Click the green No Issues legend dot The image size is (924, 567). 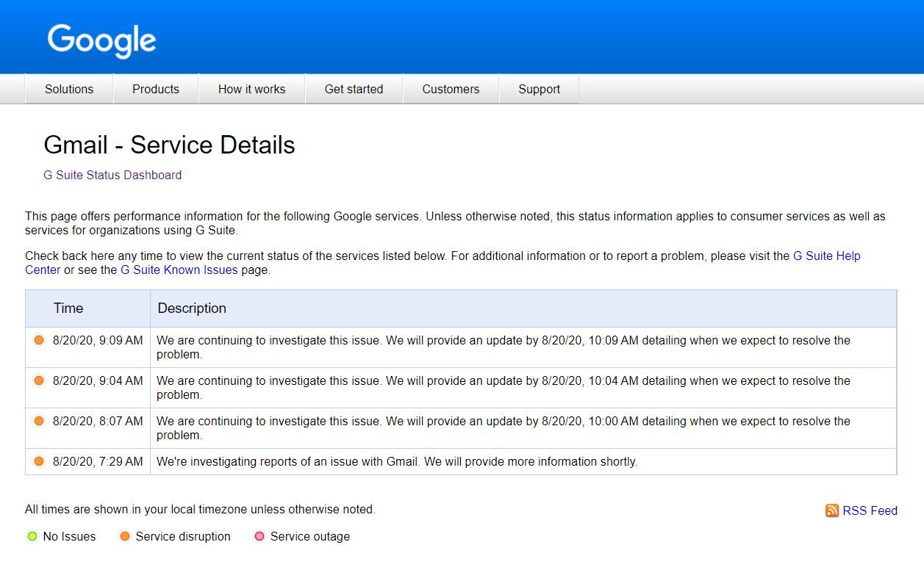pyautogui.click(x=31, y=536)
